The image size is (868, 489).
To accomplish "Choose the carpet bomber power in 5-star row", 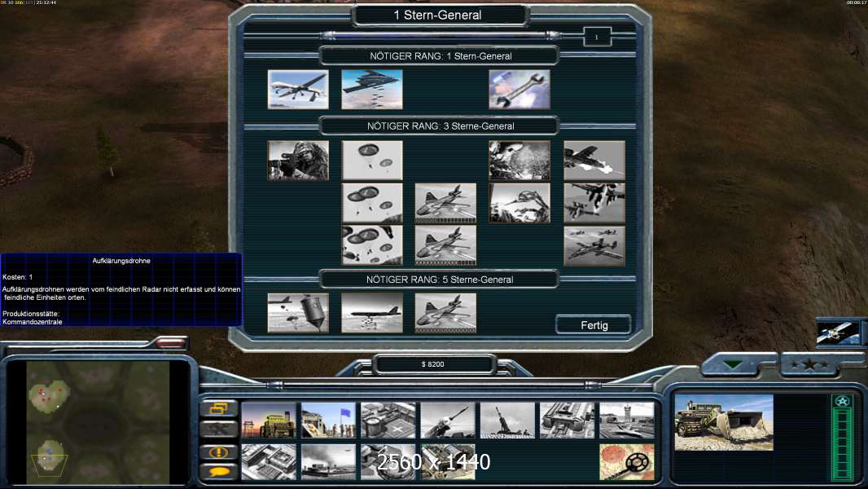I will tap(372, 313).
